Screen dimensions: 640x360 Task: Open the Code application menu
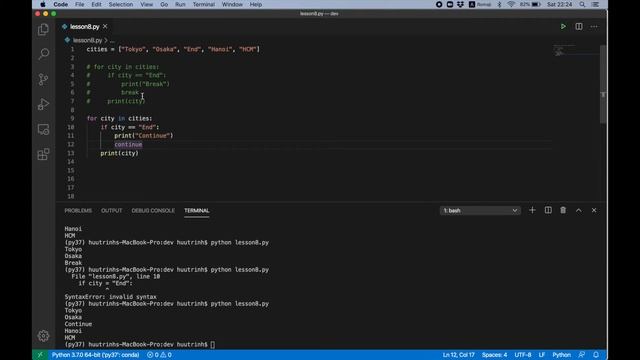60,4
